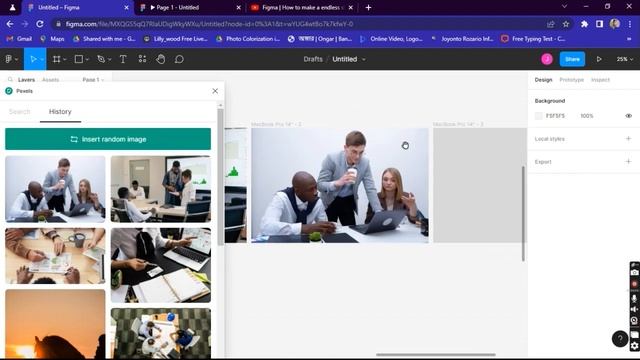This screenshot has width=640, height=360.
Task: Select the Pen tool
Action: pos(101,59)
